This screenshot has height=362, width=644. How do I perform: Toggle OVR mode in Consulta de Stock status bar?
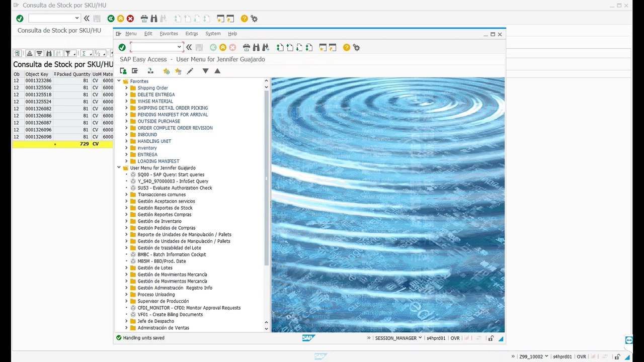pyautogui.click(x=581, y=356)
